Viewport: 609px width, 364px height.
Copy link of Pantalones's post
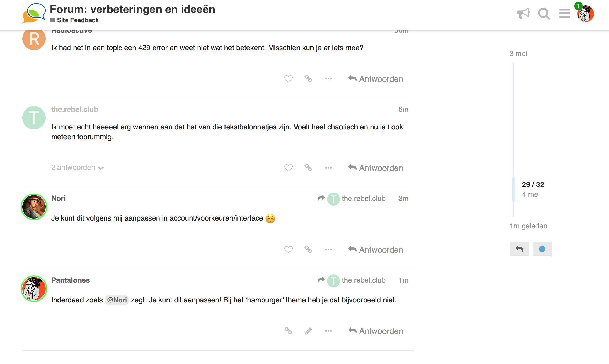click(x=288, y=331)
